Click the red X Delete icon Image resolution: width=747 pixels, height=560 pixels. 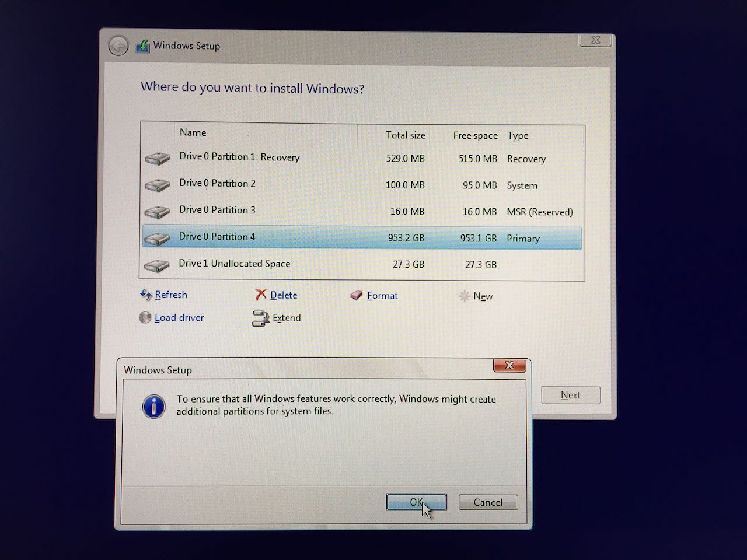tap(261, 295)
